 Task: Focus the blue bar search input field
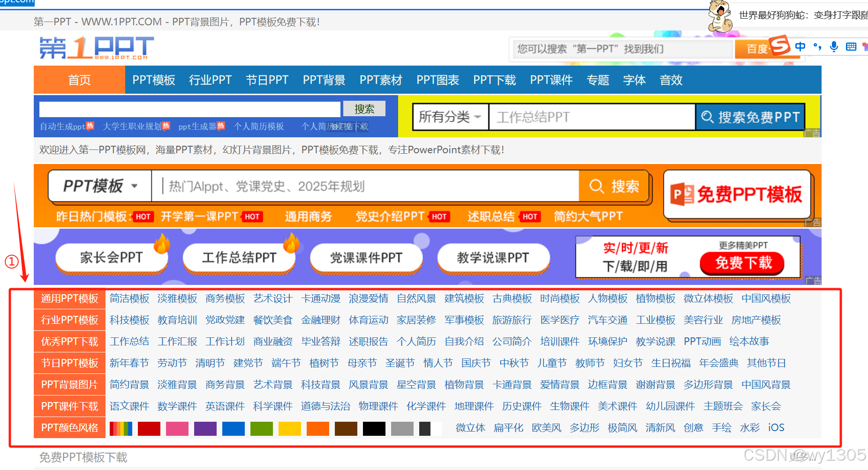click(190, 109)
